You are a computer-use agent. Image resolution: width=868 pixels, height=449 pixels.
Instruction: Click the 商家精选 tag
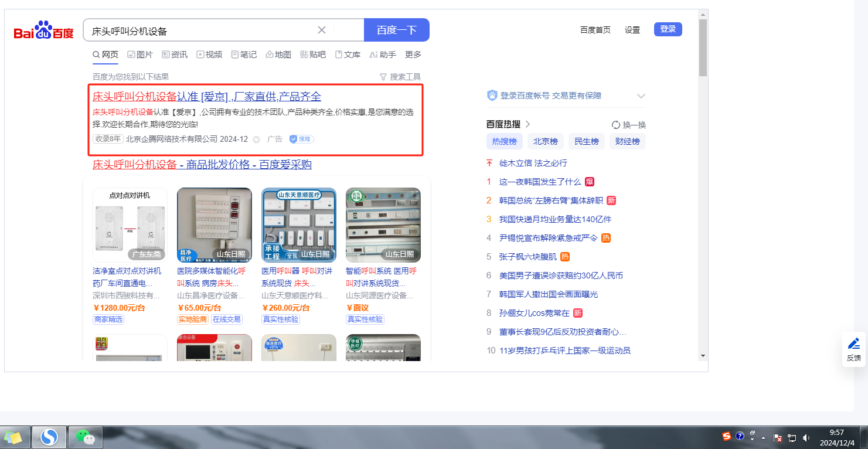tap(108, 319)
